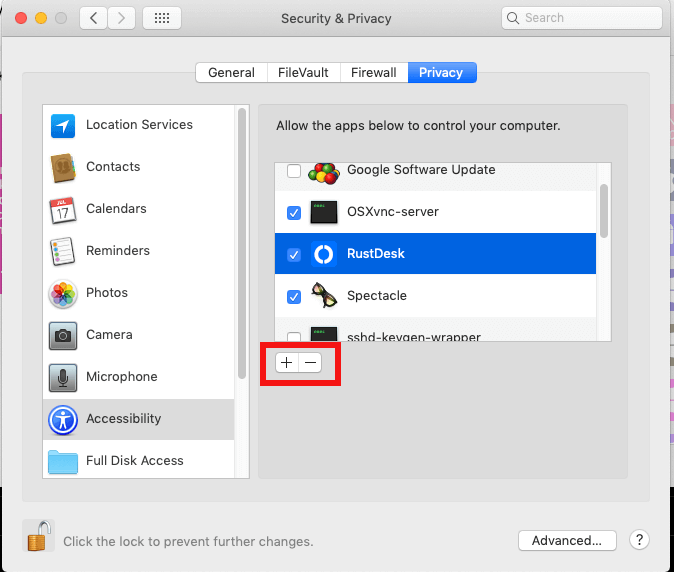
Task: Uncheck the RustDesk checkbox
Action: 294,255
